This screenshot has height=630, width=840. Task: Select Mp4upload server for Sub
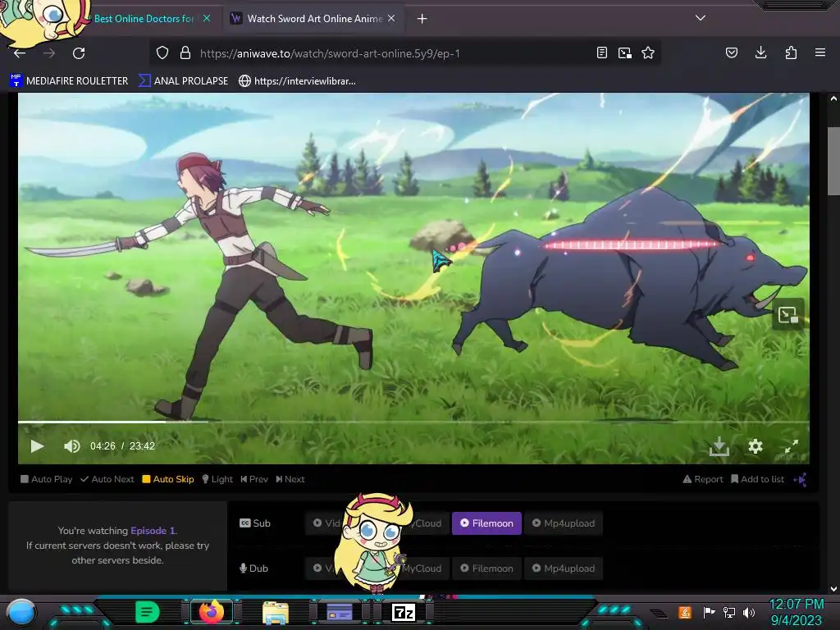(563, 523)
